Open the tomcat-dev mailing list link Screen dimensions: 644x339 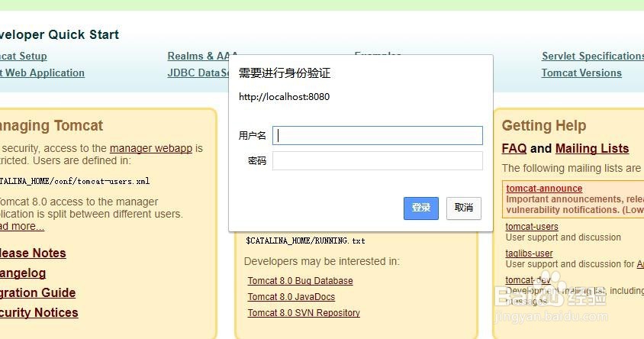point(528,280)
